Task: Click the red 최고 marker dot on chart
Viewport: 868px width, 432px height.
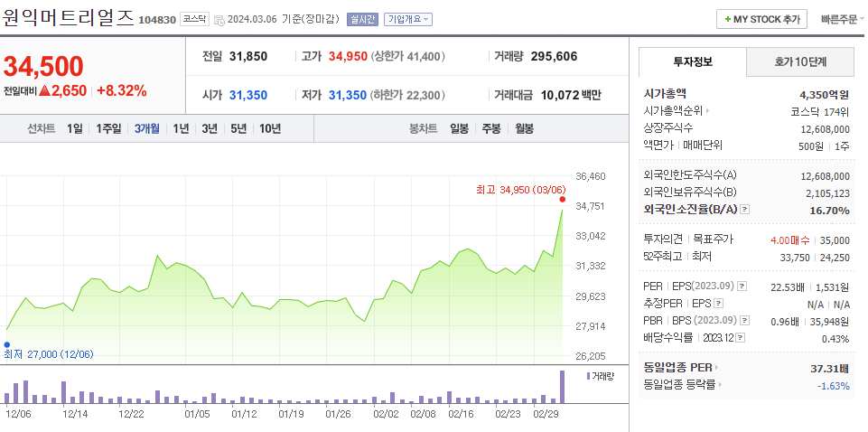Action: point(563,200)
